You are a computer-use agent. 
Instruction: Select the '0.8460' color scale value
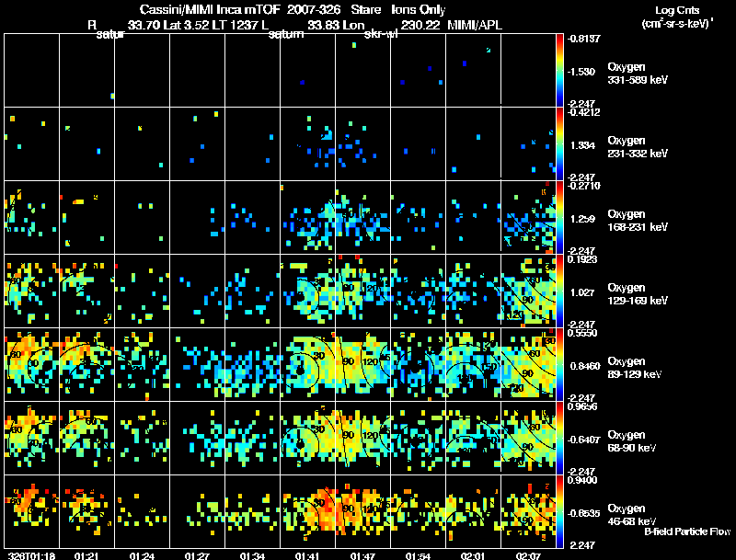click(x=585, y=366)
